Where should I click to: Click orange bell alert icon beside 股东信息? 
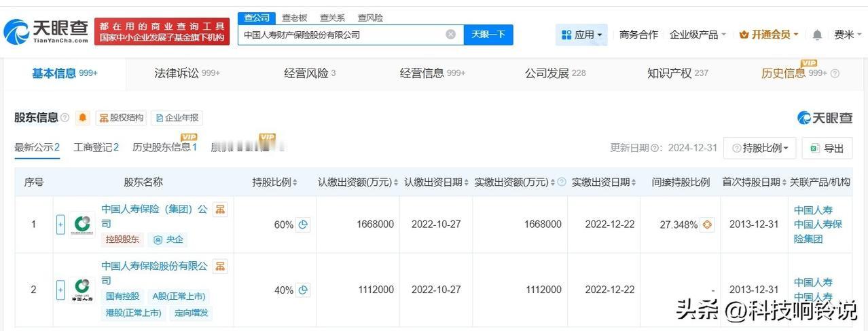click(x=83, y=118)
